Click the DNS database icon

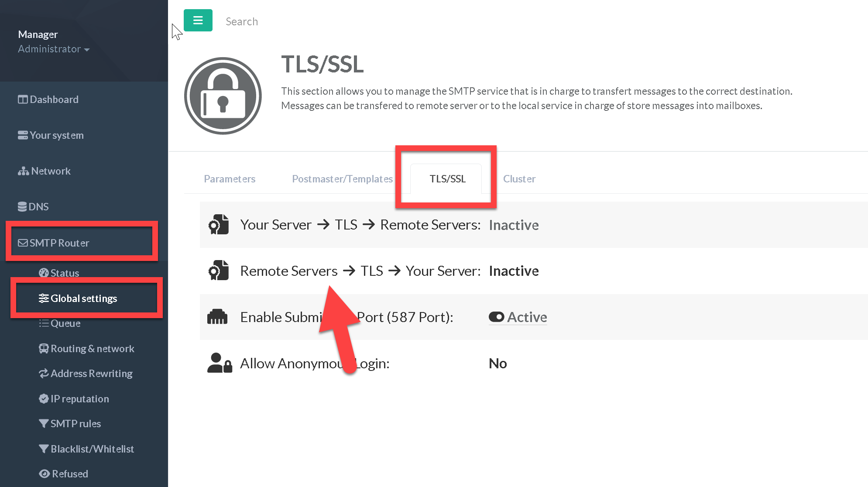pos(22,207)
